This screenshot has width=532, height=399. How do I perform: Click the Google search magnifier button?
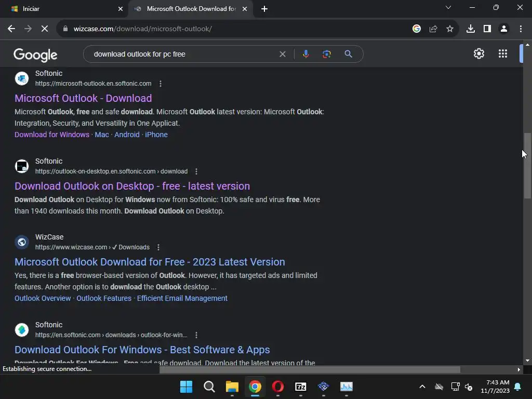[348, 54]
